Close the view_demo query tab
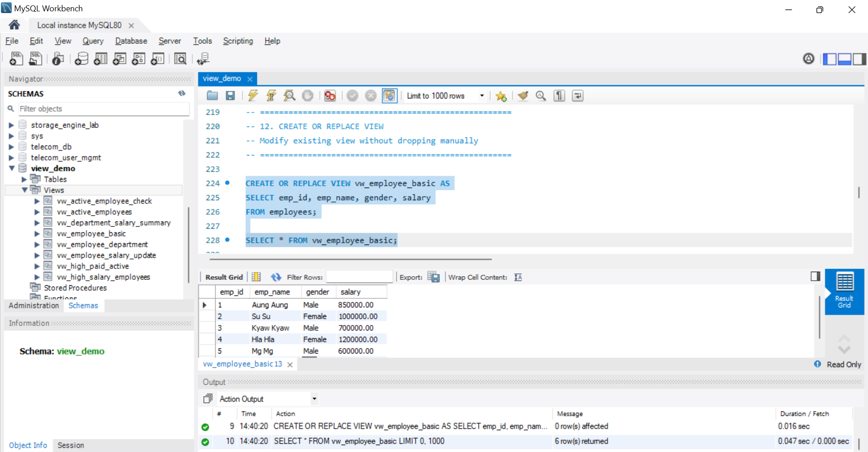 coord(250,79)
